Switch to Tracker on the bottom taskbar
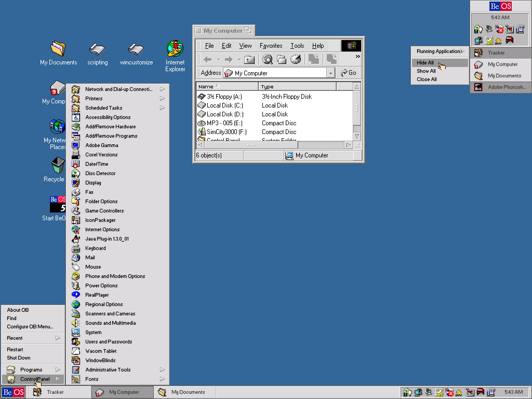532x399 pixels. [60, 392]
